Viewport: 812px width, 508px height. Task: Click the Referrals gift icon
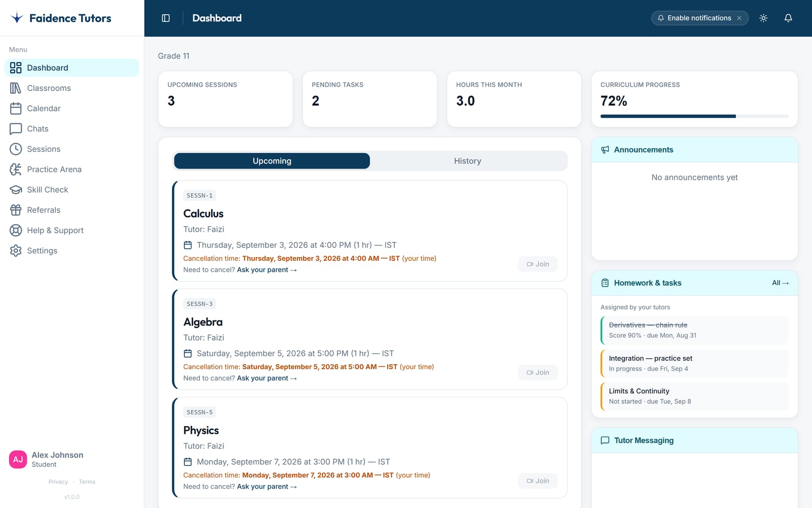pyautogui.click(x=16, y=210)
